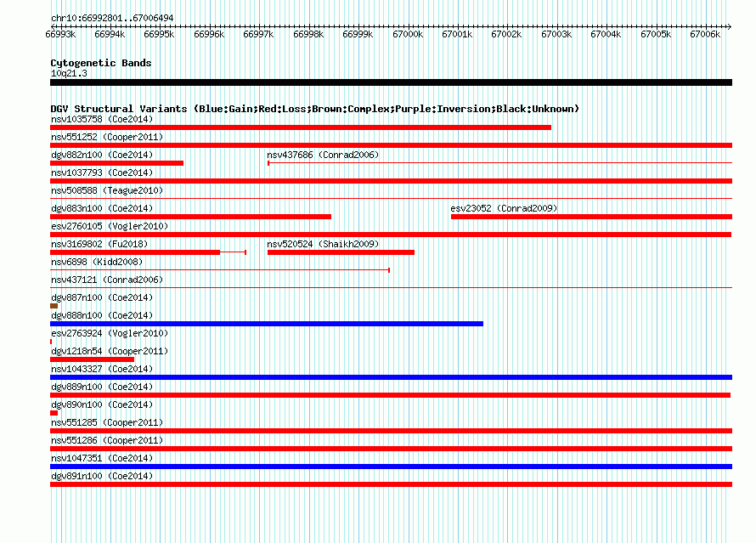Open nsv3169802 (Fu2018) label

pyautogui.click(x=99, y=244)
